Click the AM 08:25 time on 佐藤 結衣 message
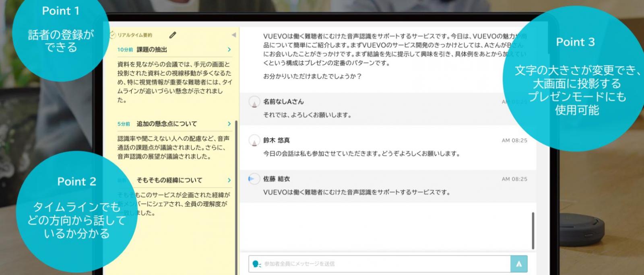This screenshot has height=275, width=644. click(514, 179)
